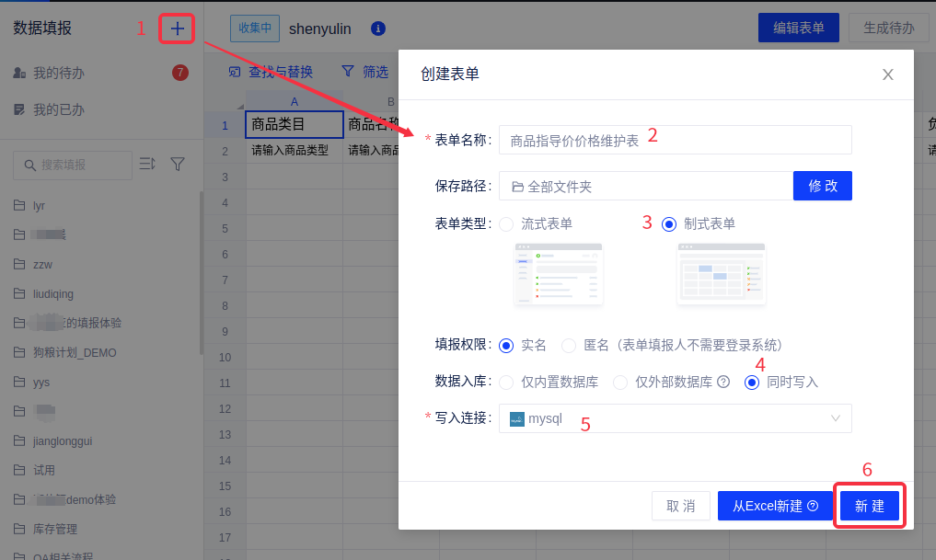Close the 创建表单 dialog
936x560 pixels.
point(887,74)
